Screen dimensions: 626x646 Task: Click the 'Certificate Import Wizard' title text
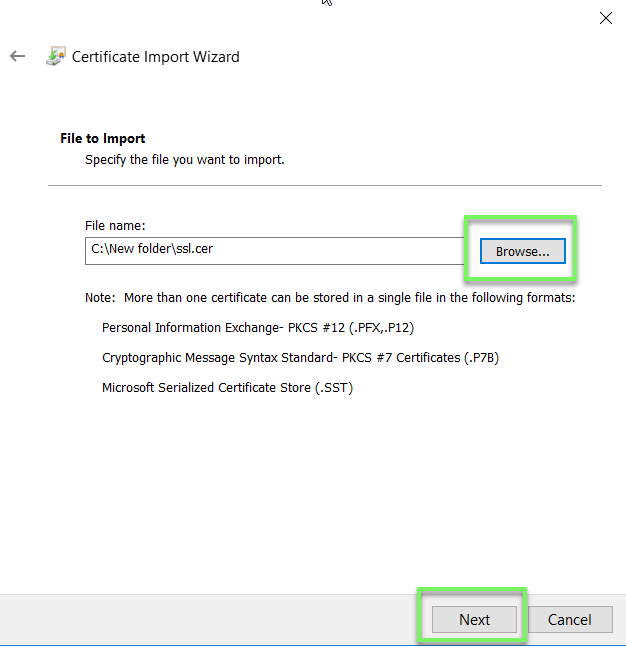pyautogui.click(x=155, y=57)
